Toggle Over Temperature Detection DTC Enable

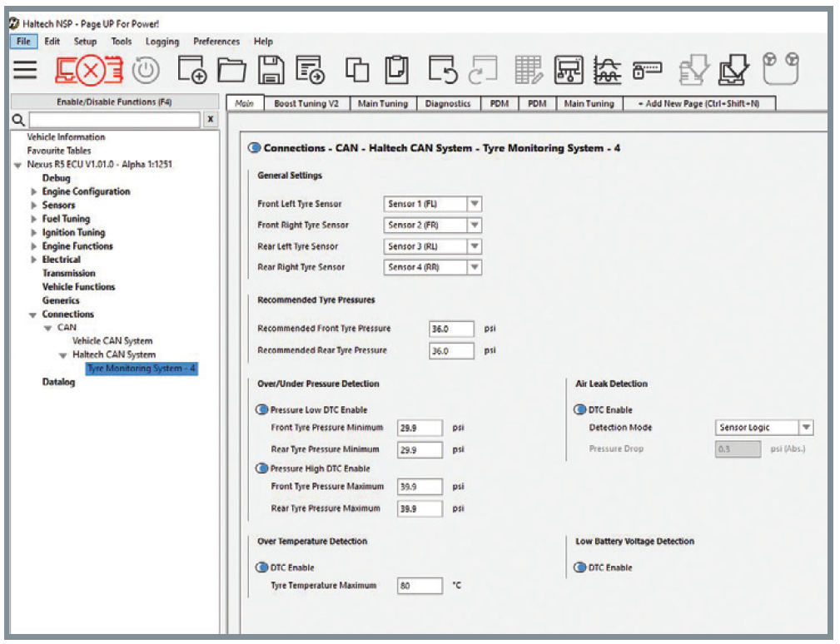coord(261,567)
